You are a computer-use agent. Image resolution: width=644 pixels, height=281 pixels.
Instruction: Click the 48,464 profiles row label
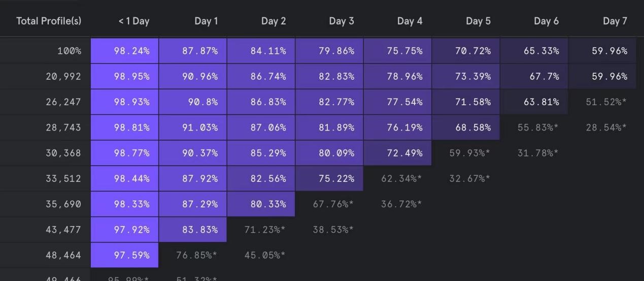[63, 255]
